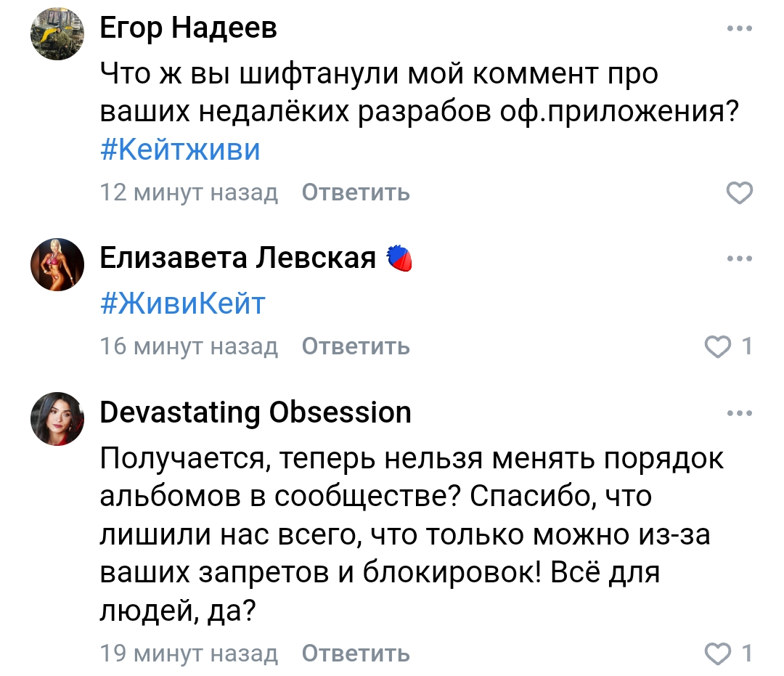Click the '12 минут назад' timestamp
This screenshot has width=784, height=676.
(189, 192)
